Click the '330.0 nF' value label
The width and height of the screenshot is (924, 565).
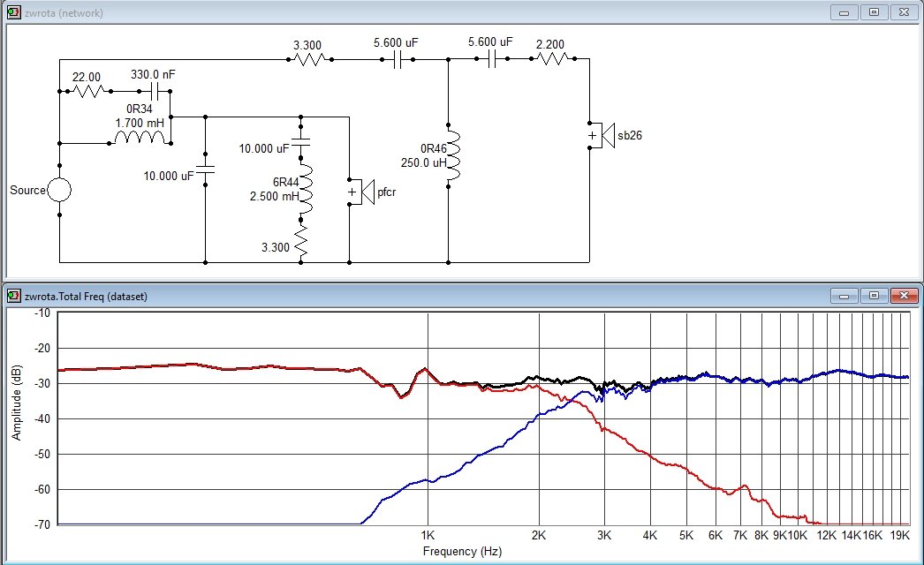153,74
